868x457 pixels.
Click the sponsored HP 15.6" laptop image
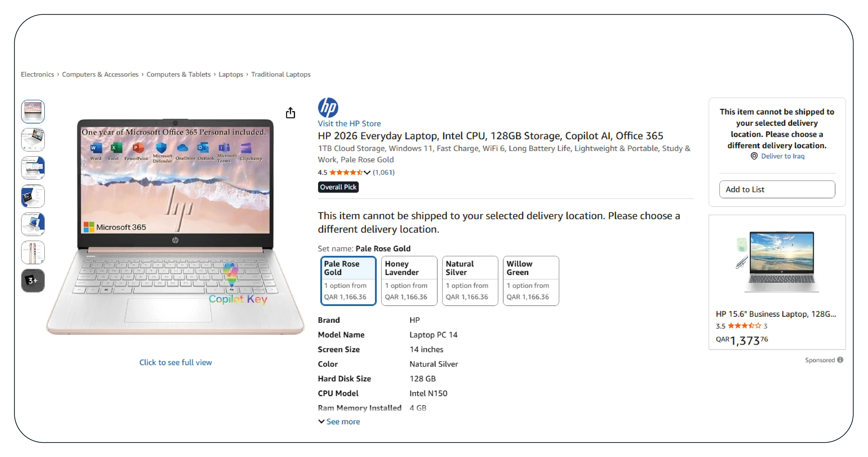click(777, 261)
